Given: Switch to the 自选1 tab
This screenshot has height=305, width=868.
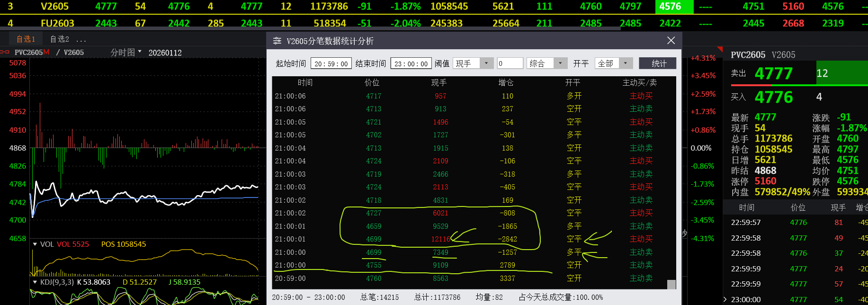Looking at the screenshot, I should click(26, 39).
